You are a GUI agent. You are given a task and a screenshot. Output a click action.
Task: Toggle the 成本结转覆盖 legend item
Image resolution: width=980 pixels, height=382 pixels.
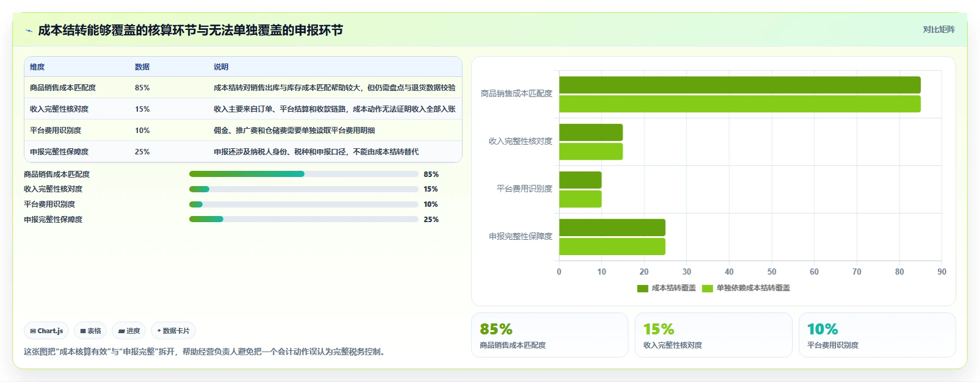tap(666, 288)
